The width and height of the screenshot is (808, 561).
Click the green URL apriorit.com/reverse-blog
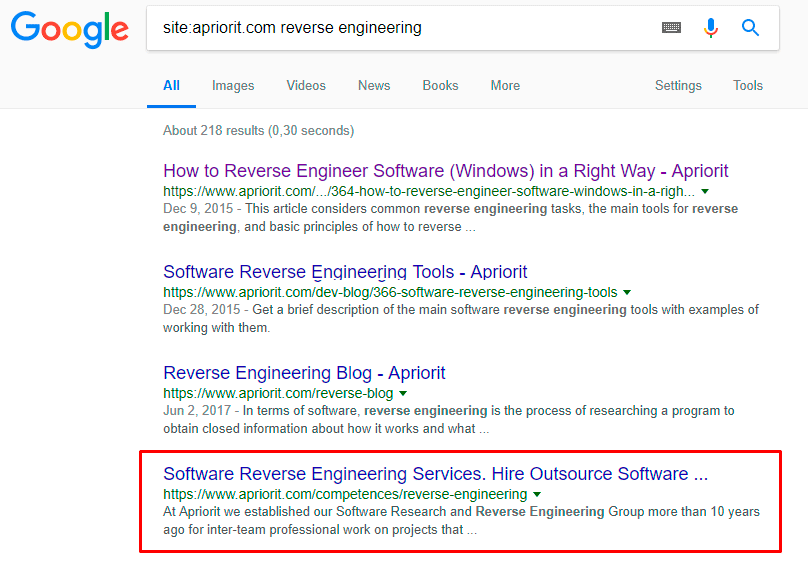278,393
